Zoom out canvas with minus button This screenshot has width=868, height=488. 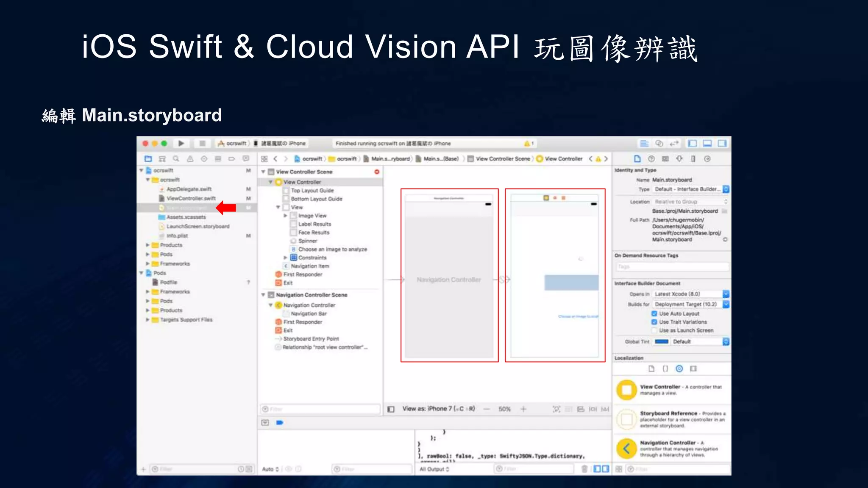coord(487,409)
